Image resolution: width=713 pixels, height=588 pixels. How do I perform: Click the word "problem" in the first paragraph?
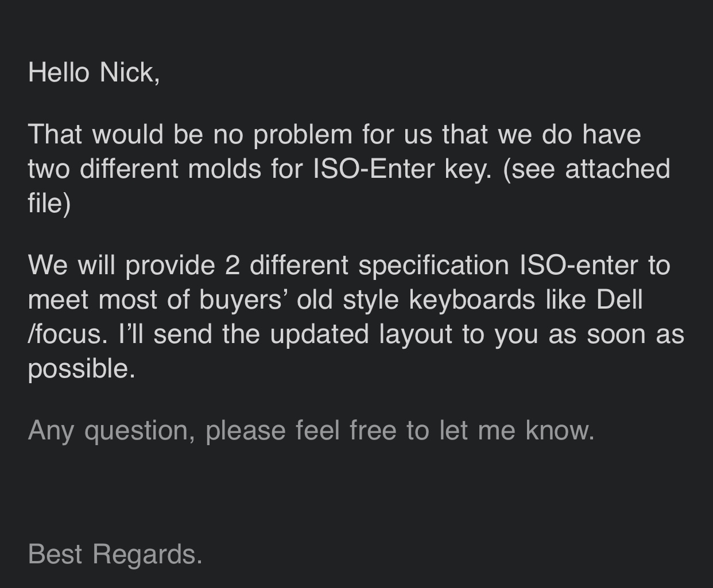click(x=303, y=135)
